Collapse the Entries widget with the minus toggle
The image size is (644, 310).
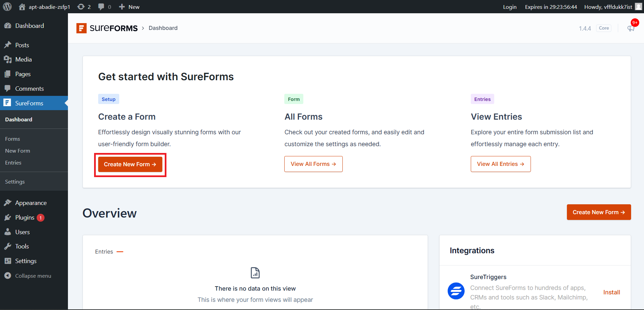pyautogui.click(x=120, y=252)
